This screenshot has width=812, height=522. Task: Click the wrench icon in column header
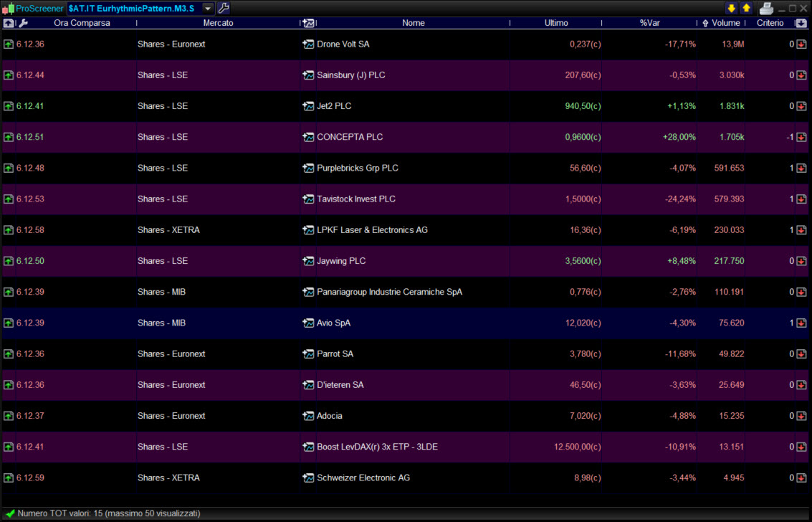24,23
